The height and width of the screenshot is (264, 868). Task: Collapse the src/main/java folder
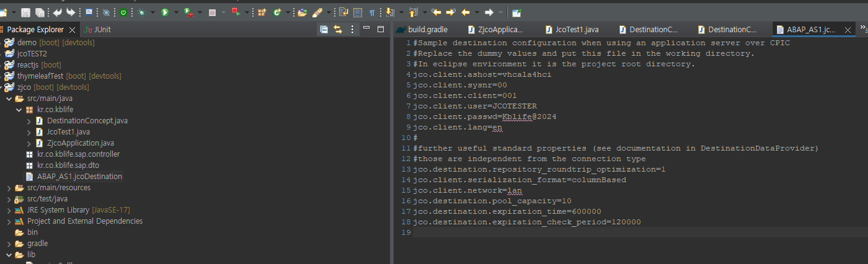tap(9, 99)
